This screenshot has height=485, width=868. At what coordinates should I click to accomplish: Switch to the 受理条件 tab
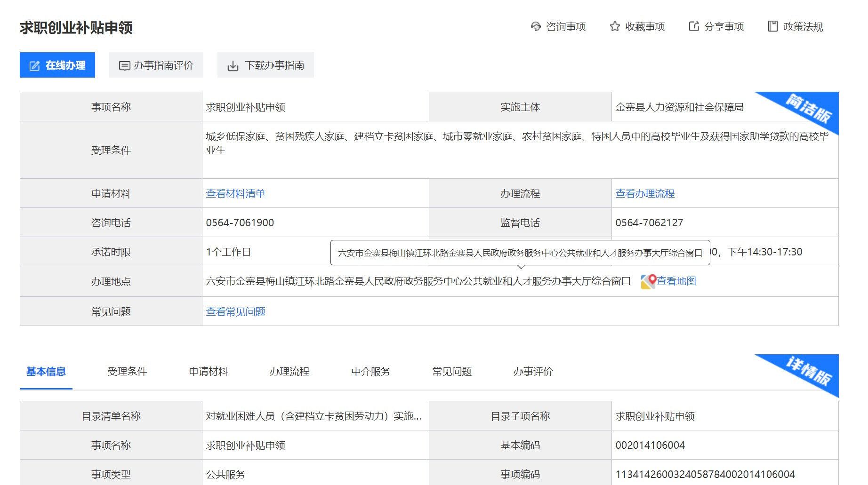pos(127,372)
